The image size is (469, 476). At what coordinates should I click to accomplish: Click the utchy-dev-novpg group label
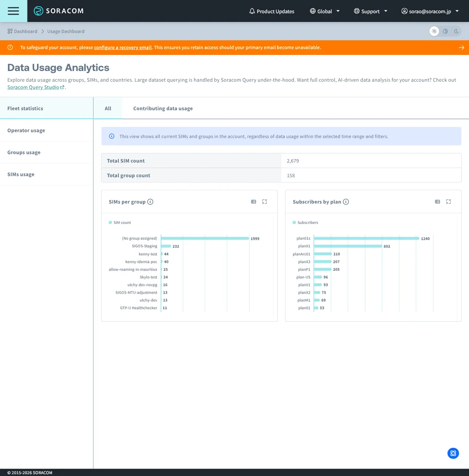[x=142, y=285]
